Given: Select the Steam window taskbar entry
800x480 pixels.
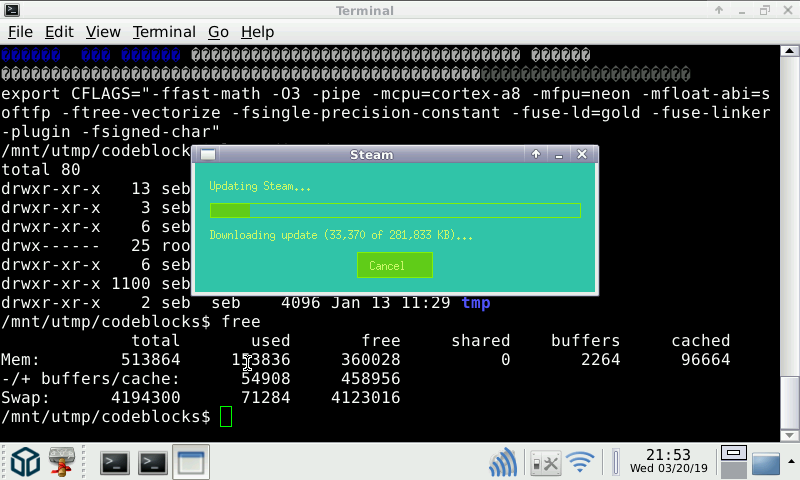Looking at the screenshot, I should click(189, 462).
